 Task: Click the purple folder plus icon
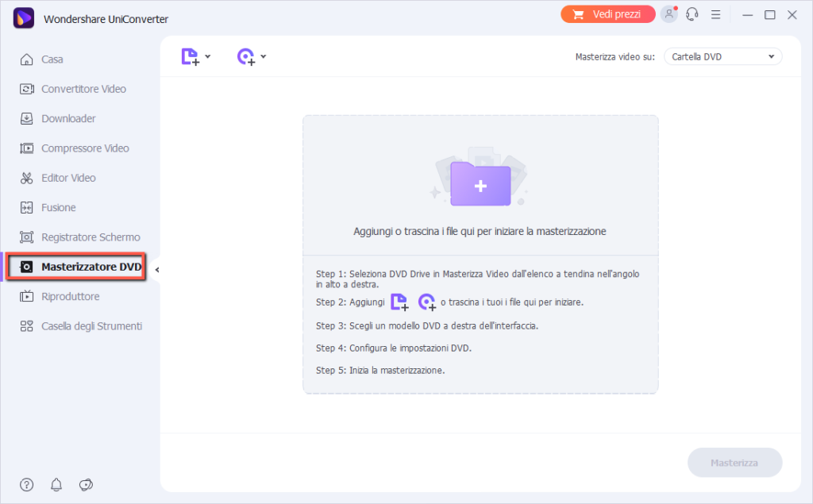(x=480, y=184)
